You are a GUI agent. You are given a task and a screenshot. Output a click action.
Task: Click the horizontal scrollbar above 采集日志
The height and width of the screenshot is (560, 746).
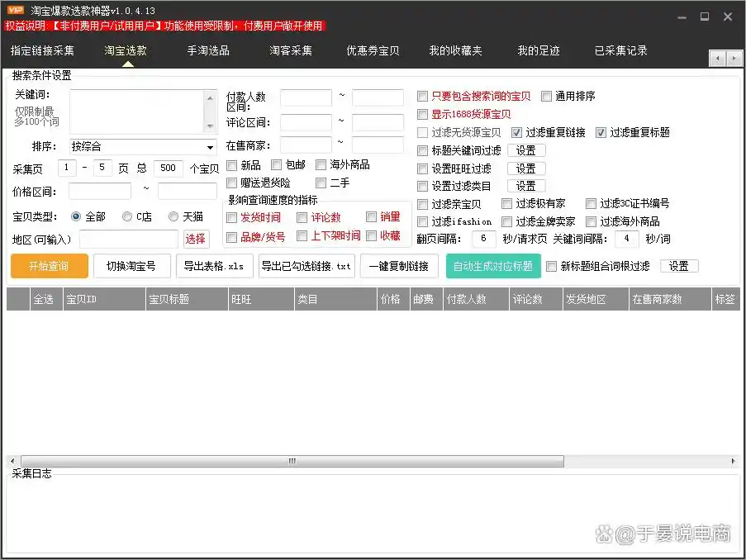pos(291,460)
